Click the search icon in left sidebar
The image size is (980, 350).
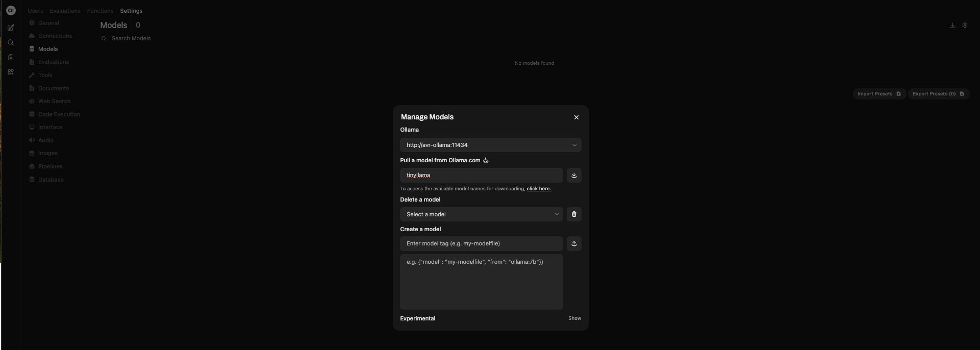[11, 43]
